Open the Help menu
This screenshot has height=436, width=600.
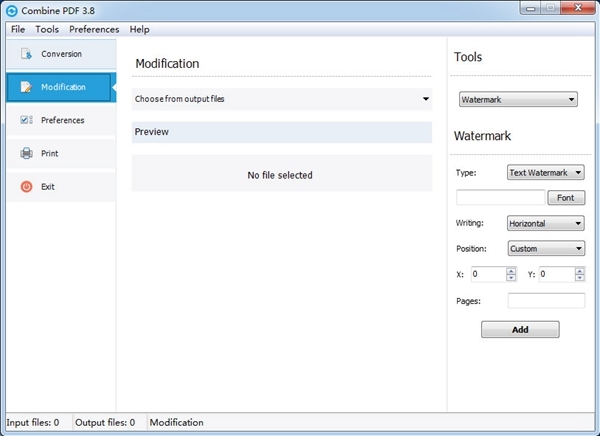(139, 29)
